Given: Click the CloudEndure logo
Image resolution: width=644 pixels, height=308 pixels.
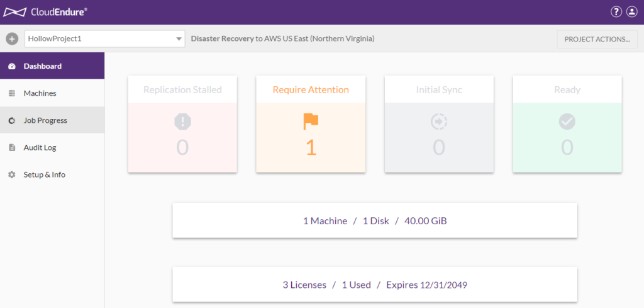Looking at the screenshot, I should pos(45,11).
